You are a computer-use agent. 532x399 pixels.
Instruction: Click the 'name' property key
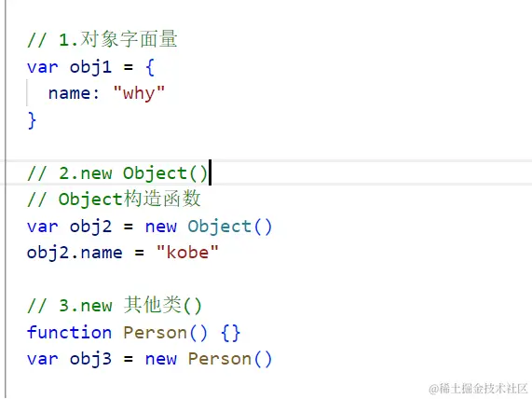(x=69, y=93)
